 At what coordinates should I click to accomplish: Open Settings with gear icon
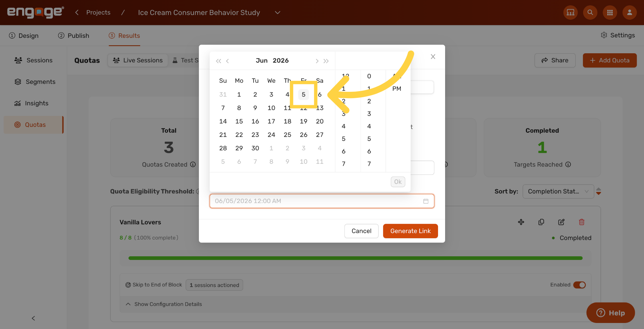618,35
